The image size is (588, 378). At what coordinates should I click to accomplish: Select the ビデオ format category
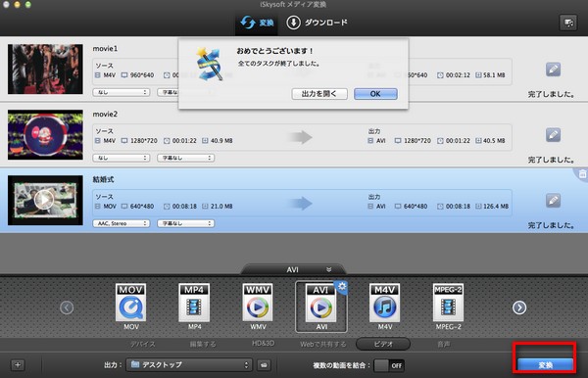tap(383, 344)
